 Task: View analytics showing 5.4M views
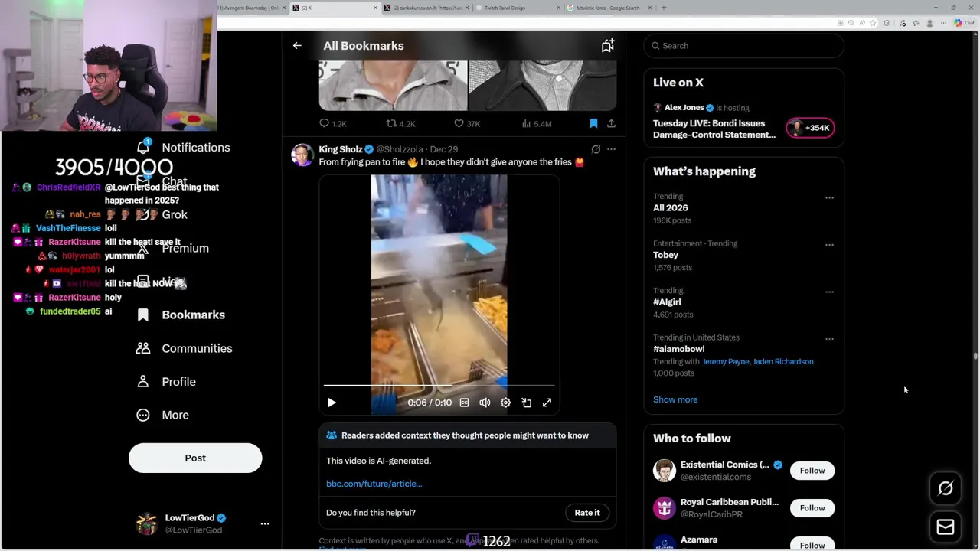(x=536, y=123)
